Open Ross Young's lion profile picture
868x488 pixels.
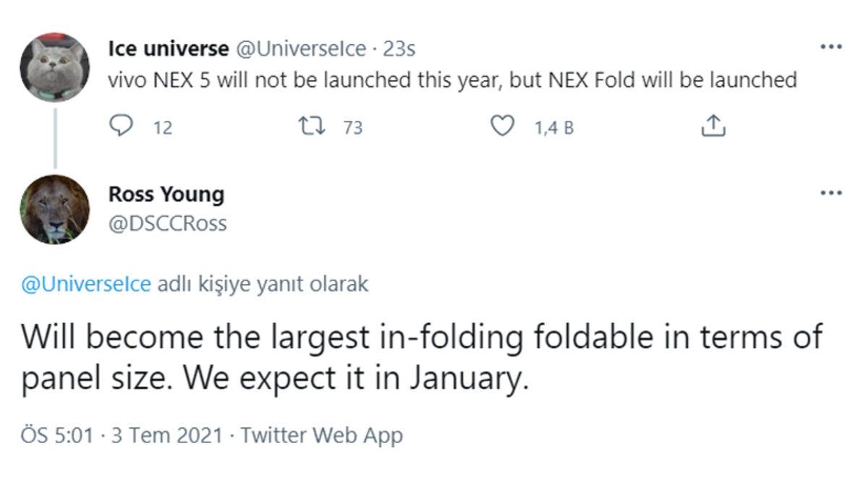[x=54, y=209]
